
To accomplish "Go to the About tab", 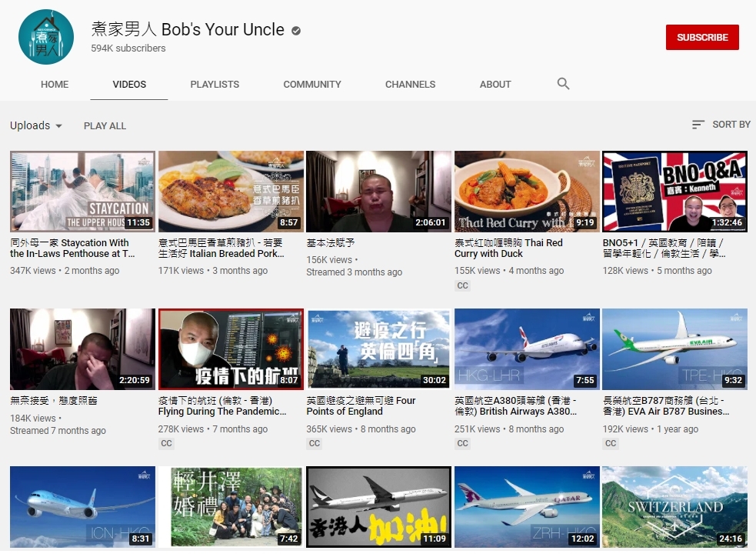I will pyautogui.click(x=495, y=85).
